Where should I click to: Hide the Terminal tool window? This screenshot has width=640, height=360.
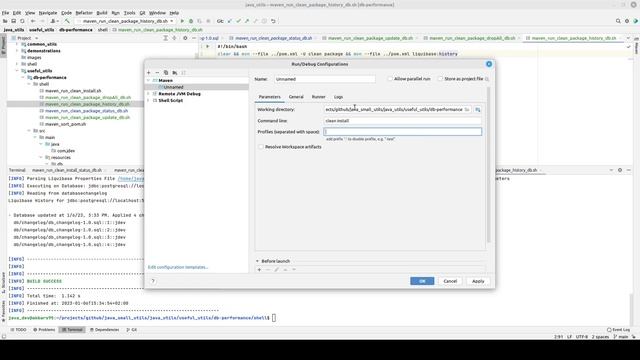click(629, 170)
